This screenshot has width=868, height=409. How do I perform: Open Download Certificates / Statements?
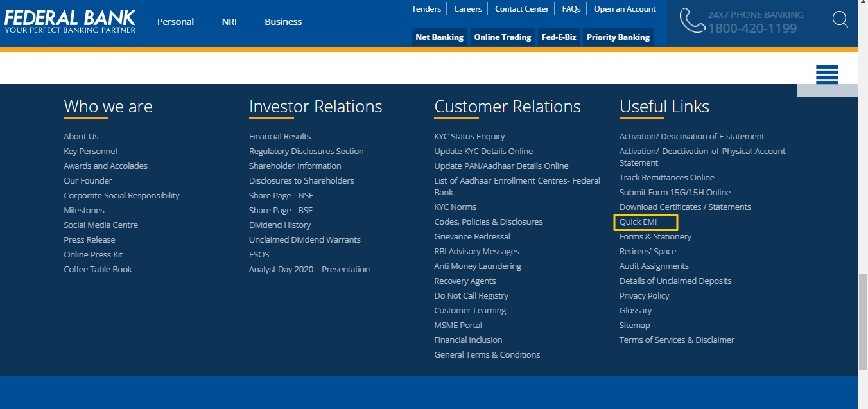[685, 207]
